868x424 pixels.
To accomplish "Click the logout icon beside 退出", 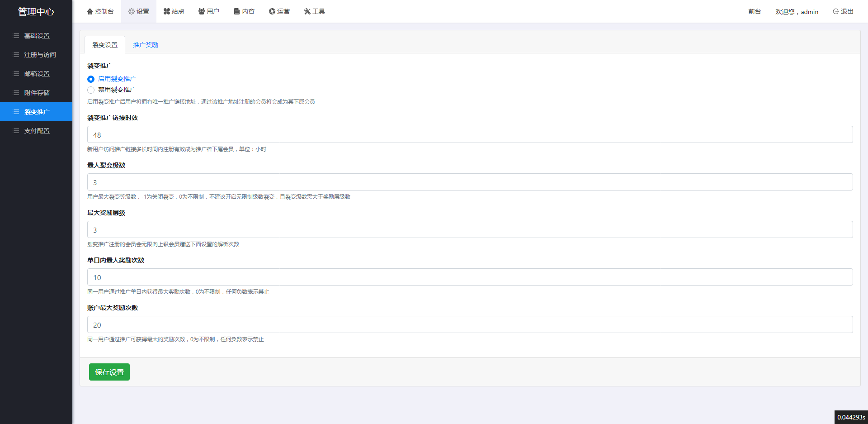I will pyautogui.click(x=836, y=11).
